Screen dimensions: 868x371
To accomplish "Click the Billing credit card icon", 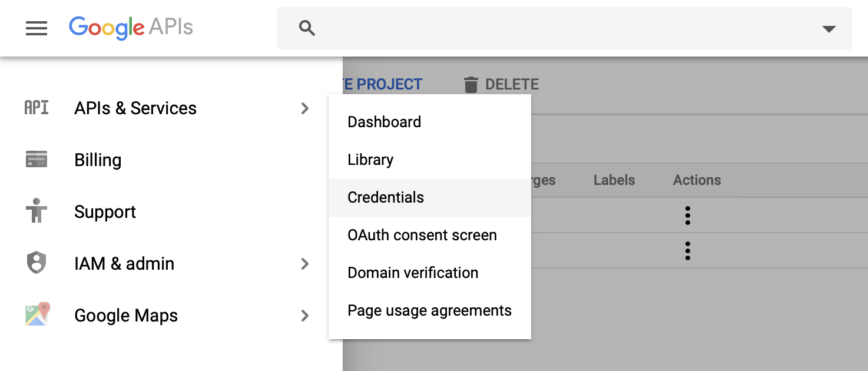I will 37,160.
